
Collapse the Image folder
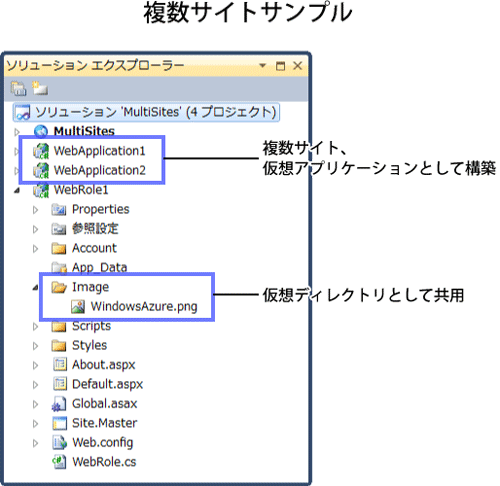(36, 287)
